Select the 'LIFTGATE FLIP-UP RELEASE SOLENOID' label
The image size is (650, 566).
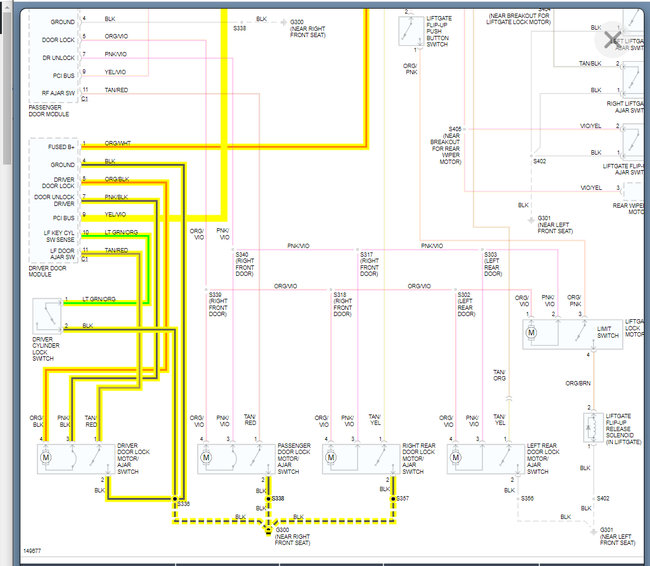(623, 429)
